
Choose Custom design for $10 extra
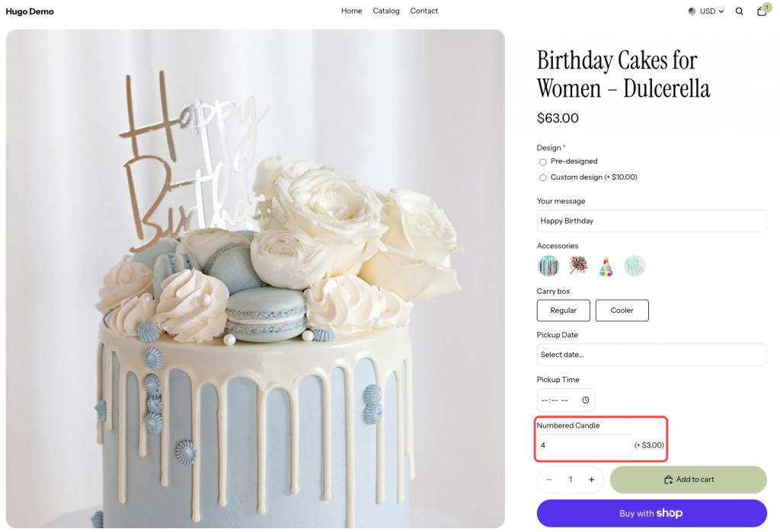[542, 177]
